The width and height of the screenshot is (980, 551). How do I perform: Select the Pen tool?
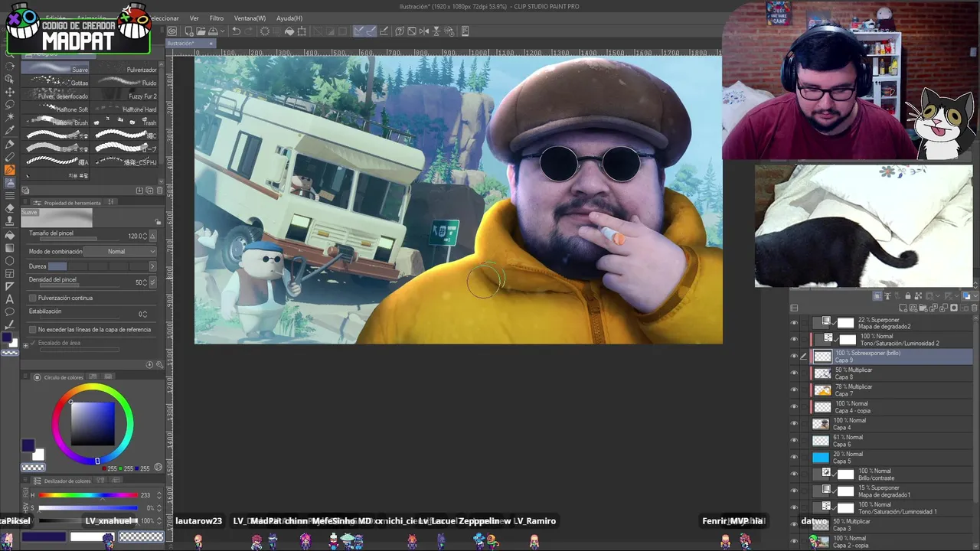(10, 144)
